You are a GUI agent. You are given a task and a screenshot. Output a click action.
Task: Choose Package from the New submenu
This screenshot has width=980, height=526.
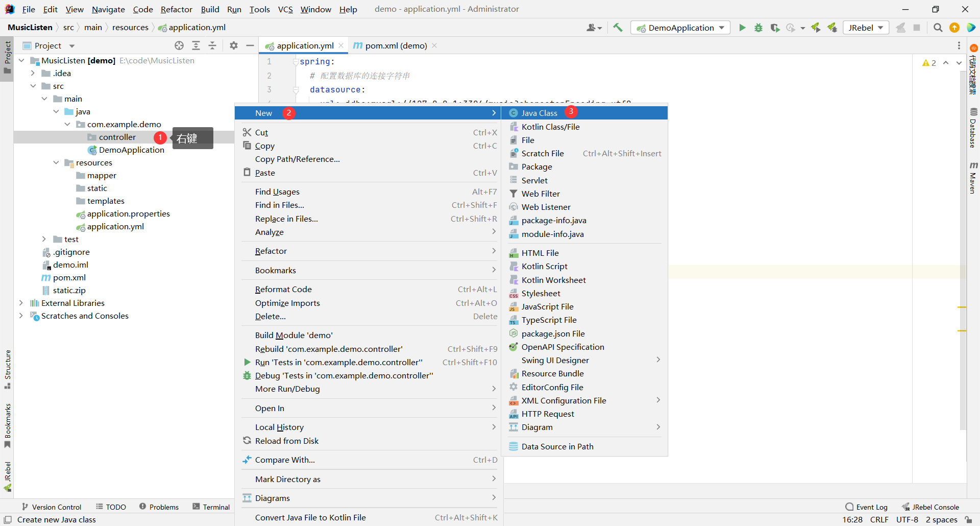click(x=584, y=166)
